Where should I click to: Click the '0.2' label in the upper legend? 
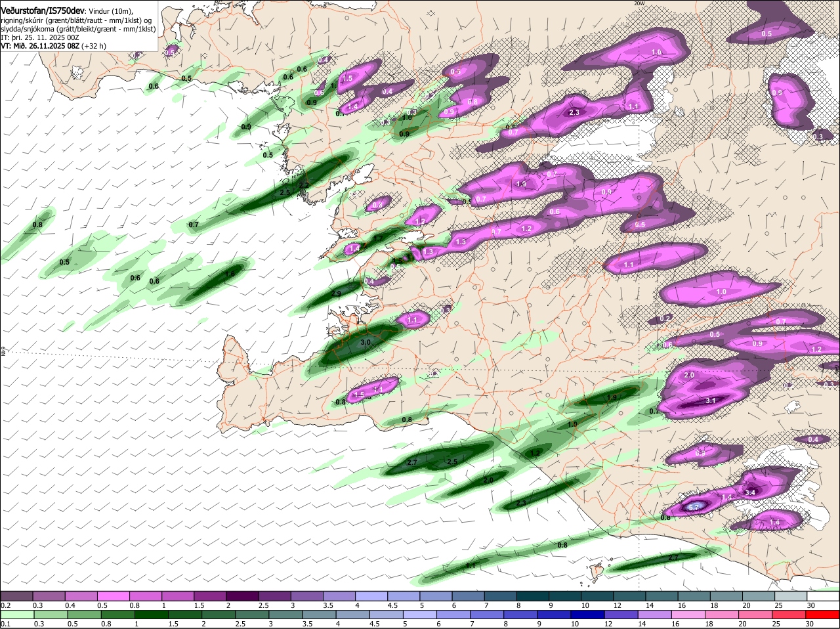click(6, 605)
